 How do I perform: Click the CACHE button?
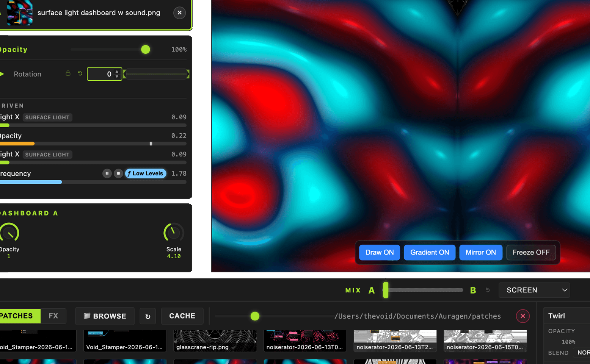(182, 316)
